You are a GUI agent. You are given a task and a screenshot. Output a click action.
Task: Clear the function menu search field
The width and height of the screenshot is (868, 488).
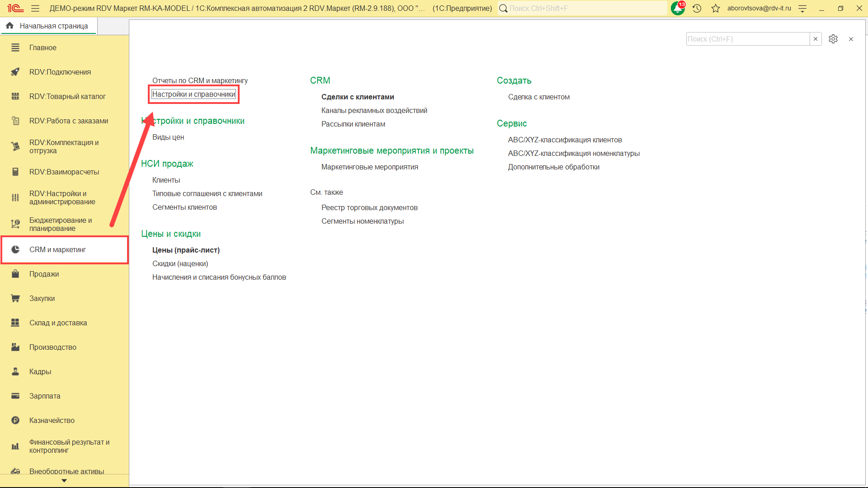point(815,39)
